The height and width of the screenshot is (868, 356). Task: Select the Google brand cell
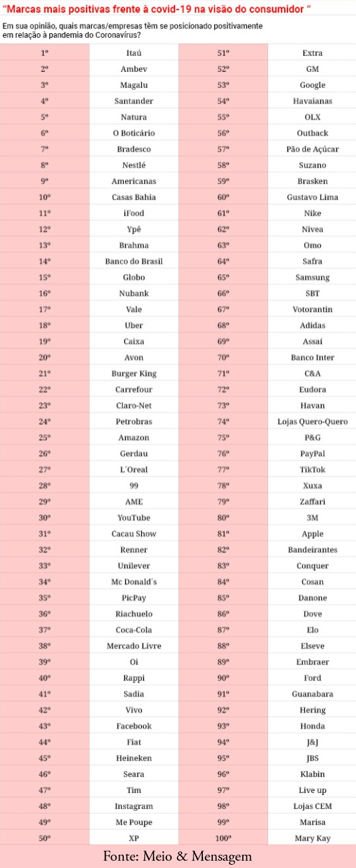tap(312, 85)
